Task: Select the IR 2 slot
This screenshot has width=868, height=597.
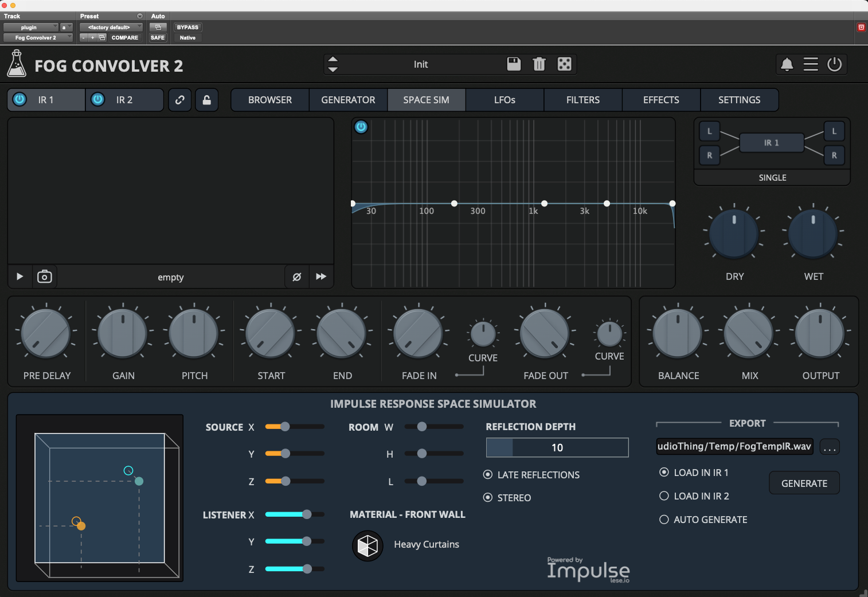Action: coord(124,100)
